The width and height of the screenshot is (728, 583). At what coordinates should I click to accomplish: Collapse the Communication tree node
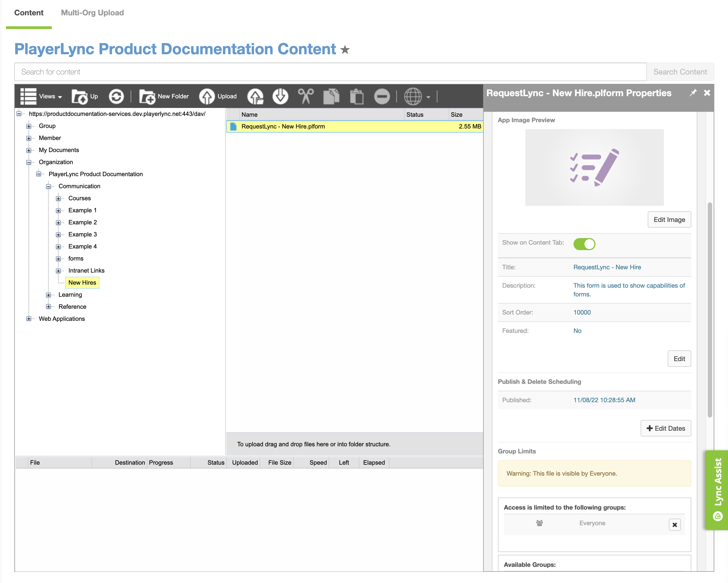tap(48, 187)
